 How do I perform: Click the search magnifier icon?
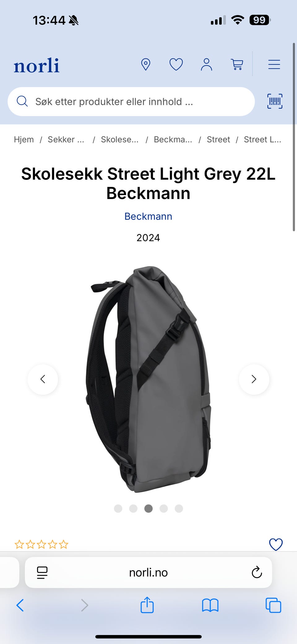(22, 101)
